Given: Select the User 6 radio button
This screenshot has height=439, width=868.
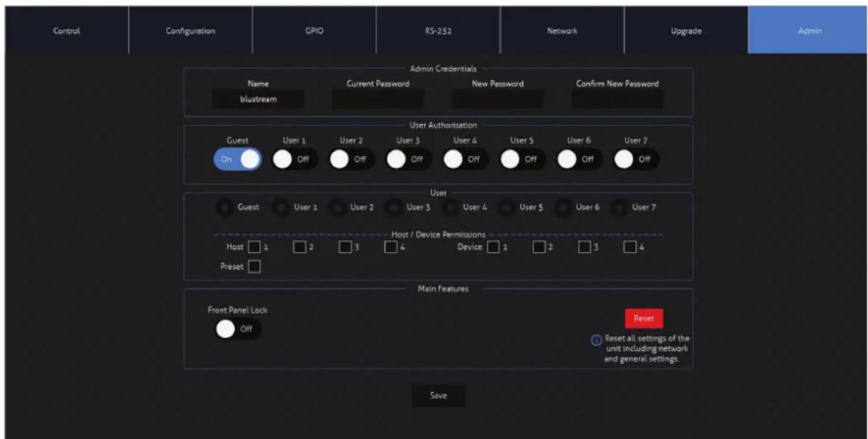Looking at the screenshot, I should coord(563,207).
